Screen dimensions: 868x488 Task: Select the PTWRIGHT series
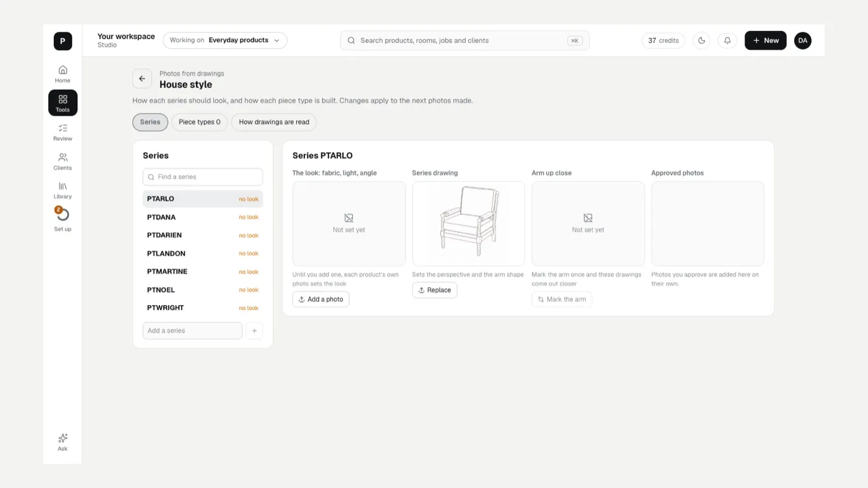[x=203, y=308]
